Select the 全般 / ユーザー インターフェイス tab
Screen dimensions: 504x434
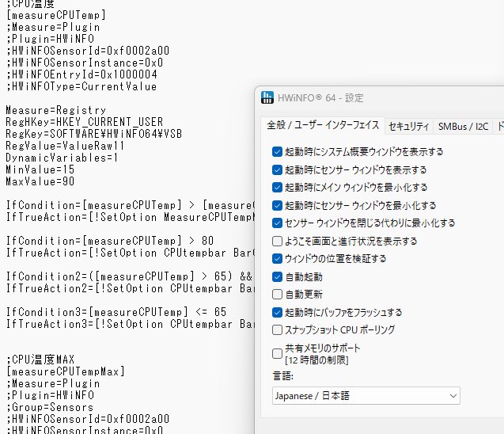click(323, 125)
